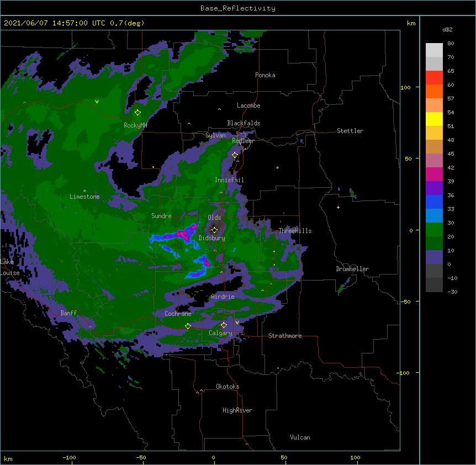
Task: Click the Didsbury town label
Action: [x=212, y=238]
